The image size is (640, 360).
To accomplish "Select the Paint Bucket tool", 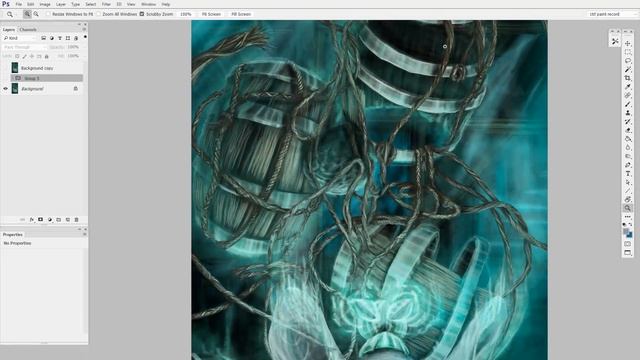I will click(627, 139).
